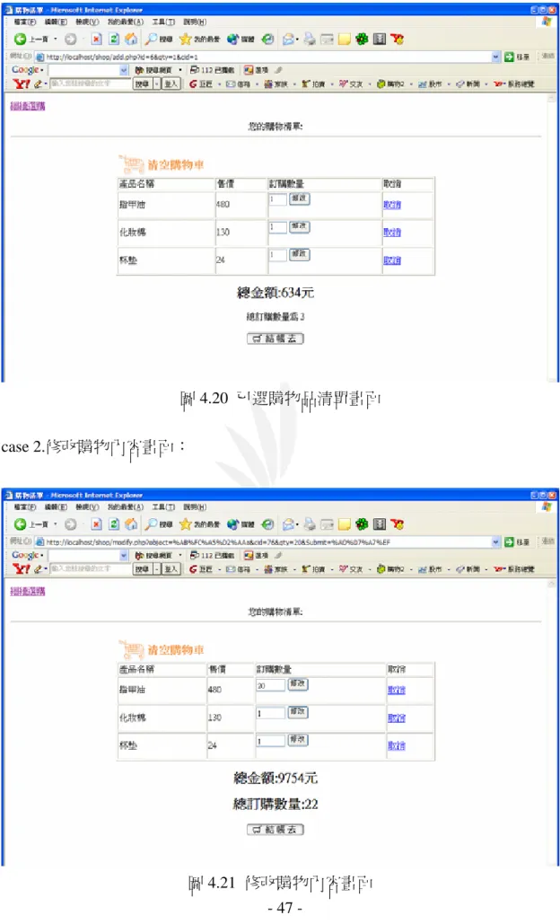Open Media pane in the add.php window
Viewport: 560px width, 924px height.
tap(241, 39)
